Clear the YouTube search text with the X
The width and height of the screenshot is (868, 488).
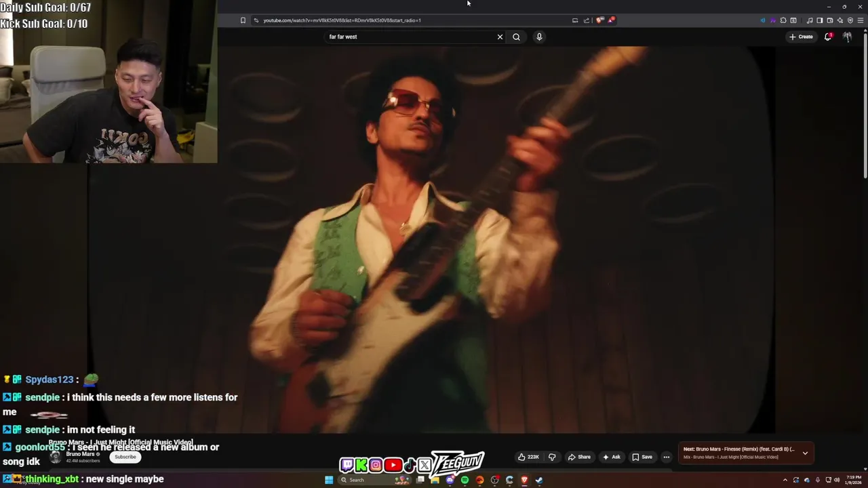(x=500, y=37)
